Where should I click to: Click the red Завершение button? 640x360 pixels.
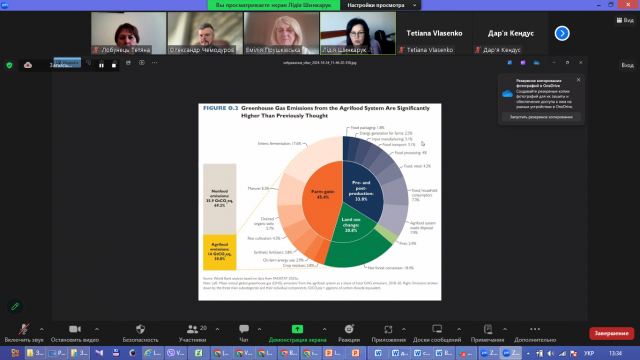(611, 333)
